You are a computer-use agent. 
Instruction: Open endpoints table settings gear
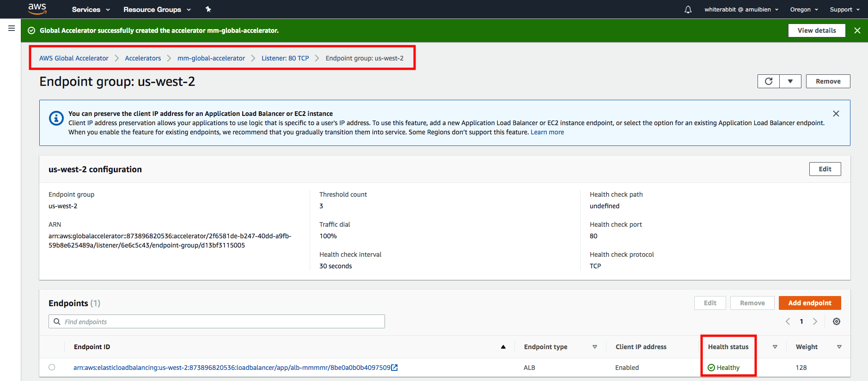pyautogui.click(x=837, y=321)
